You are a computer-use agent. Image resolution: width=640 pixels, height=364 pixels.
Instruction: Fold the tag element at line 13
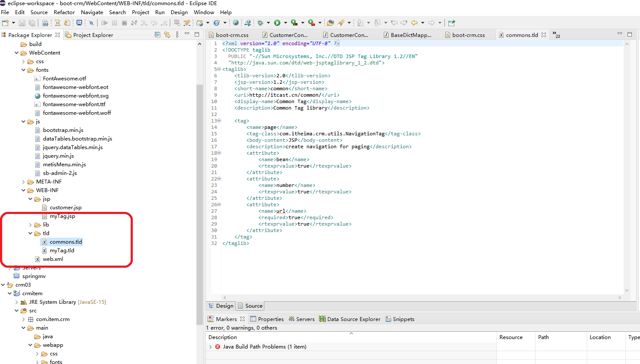coord(219,121)
